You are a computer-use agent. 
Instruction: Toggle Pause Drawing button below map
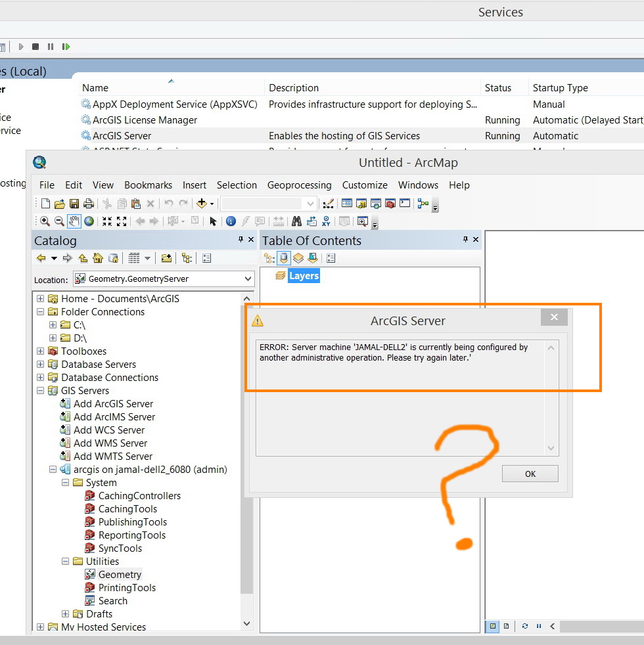pos(539,626)
